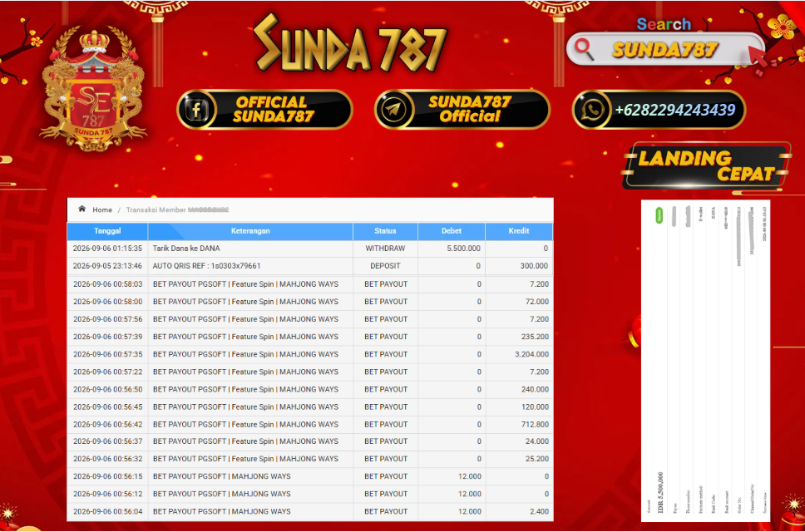Click the Debet column header

coord(452,231)
